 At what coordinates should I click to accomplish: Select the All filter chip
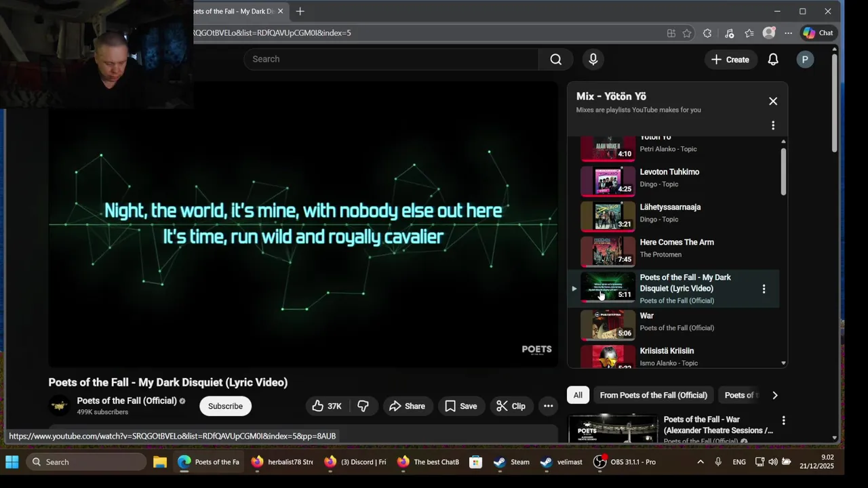[578, 395]
